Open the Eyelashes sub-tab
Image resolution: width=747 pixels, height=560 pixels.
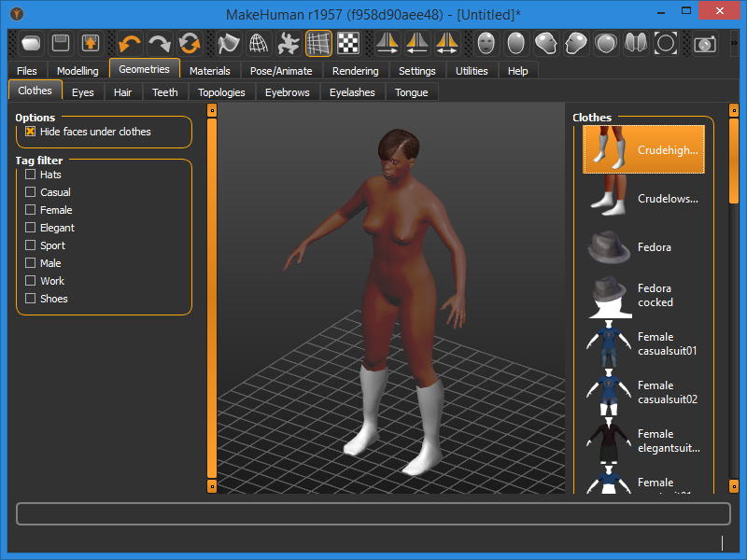(352, 91)
